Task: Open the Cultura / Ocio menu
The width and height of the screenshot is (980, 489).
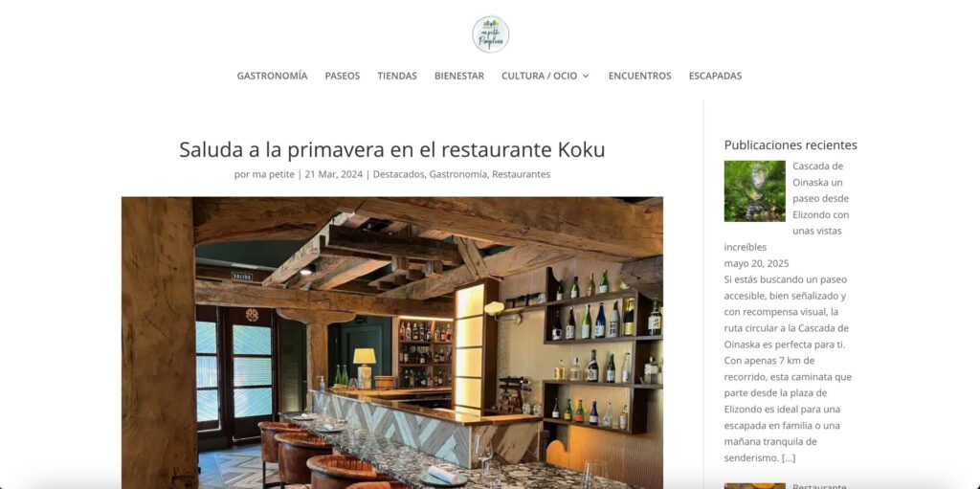Action: point(540,76)
